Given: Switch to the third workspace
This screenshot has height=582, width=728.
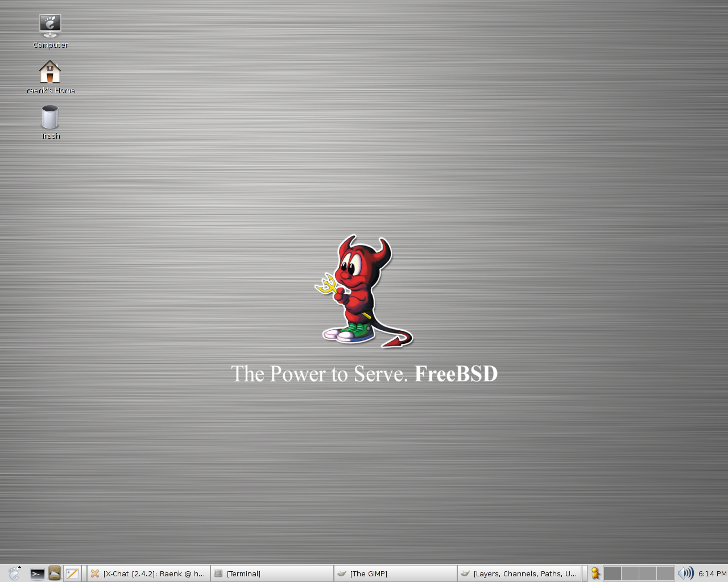Looking at the screenshot, I should (647, 573).
